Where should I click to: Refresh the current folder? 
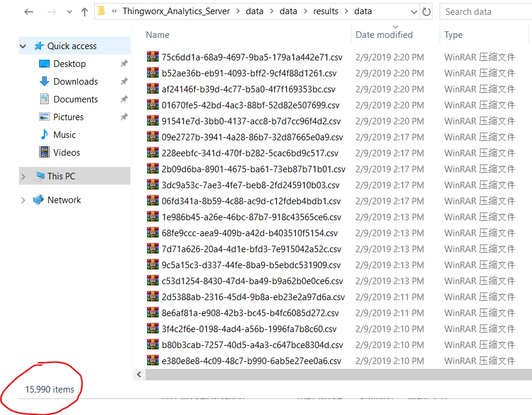pyautogui.click(x=426, y=12)
